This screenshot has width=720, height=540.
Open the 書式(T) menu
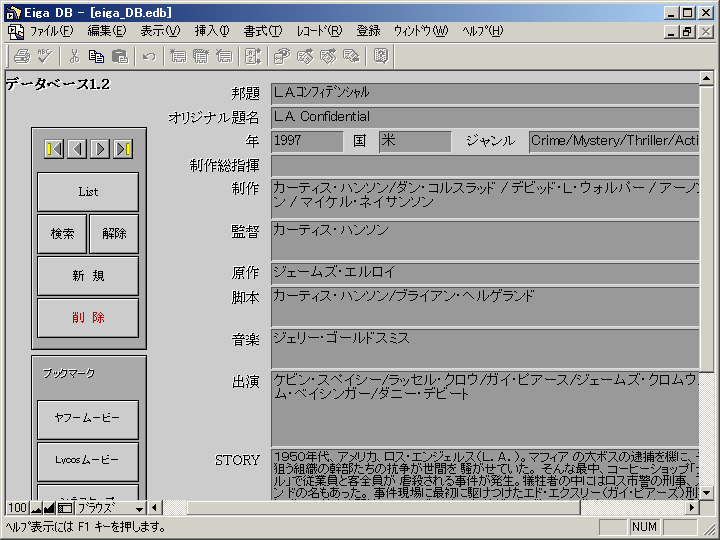263,31
